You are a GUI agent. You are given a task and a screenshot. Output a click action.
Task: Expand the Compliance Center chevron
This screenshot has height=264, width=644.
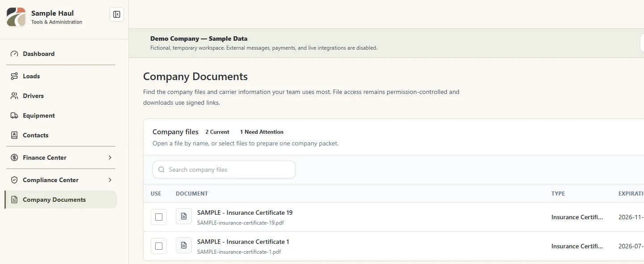coord(110,180)
